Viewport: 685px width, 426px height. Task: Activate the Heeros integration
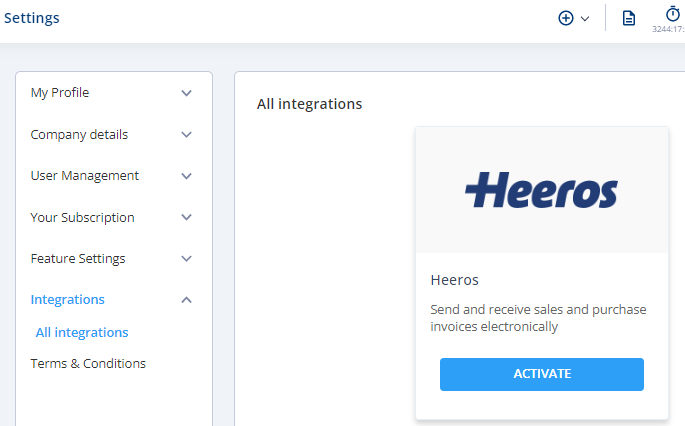pos(542,374)
